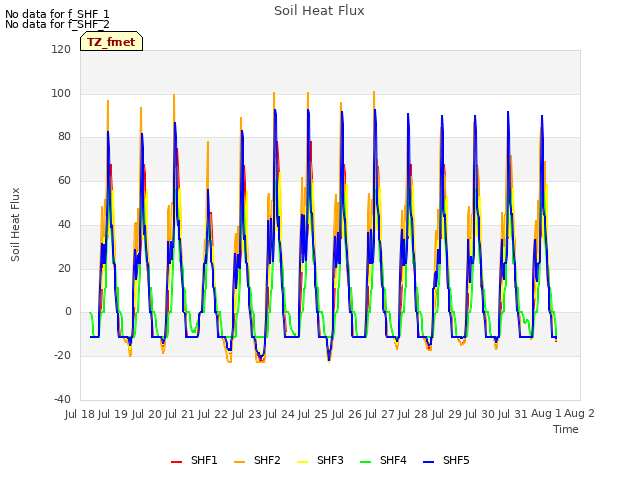Screen dimensions: 640x480
Task: Click the 'No data for f_SHF_2' message
Action: (x=57, y=24)
